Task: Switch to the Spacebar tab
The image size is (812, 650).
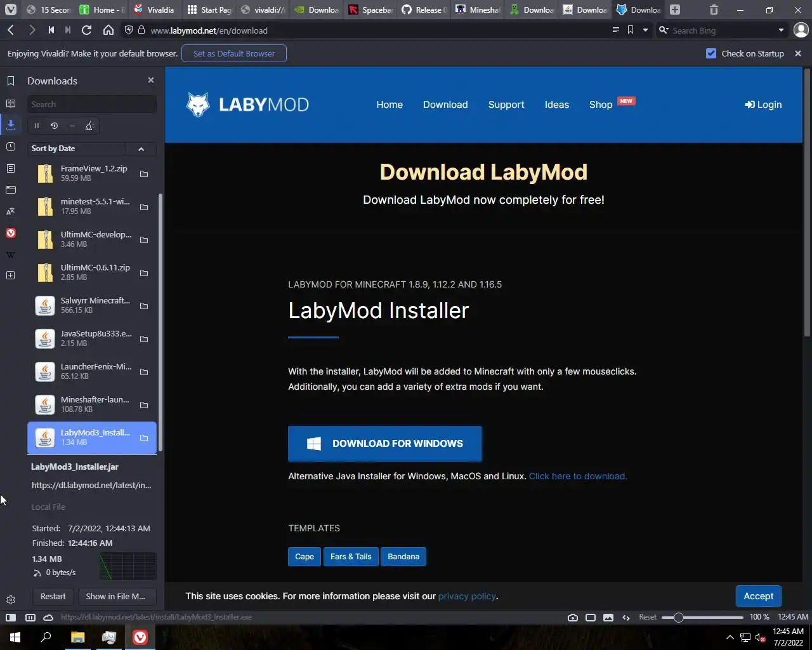Action: tap(371, 10)
